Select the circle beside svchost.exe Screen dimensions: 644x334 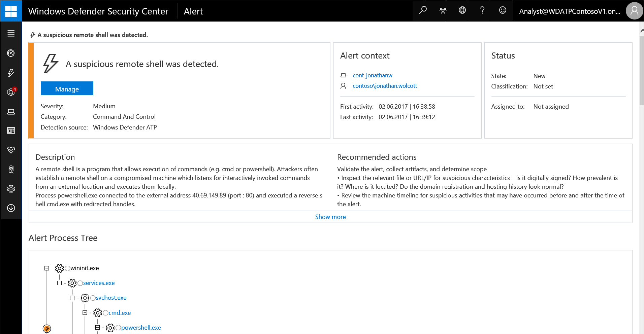[x=93, y=298]
